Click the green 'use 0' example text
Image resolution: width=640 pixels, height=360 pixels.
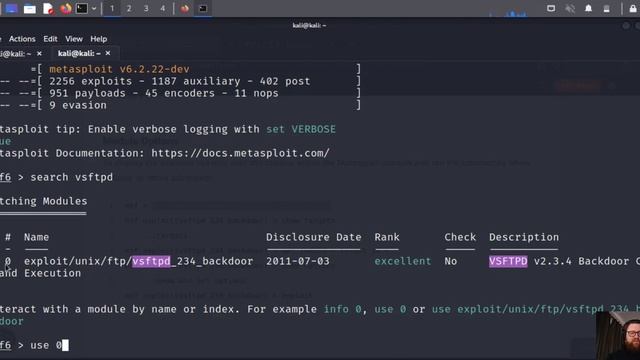pyautogui.click(x=390, y=309)
